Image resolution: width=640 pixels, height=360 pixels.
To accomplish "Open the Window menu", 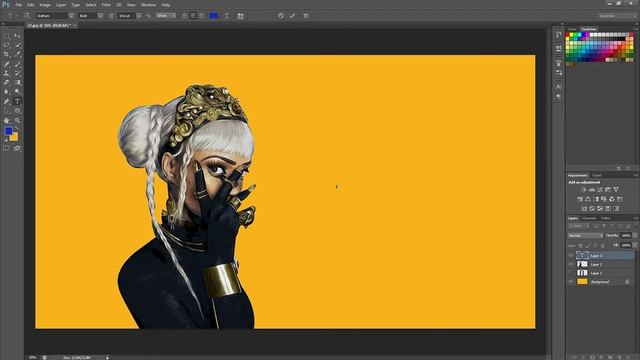I will [149, 5].
